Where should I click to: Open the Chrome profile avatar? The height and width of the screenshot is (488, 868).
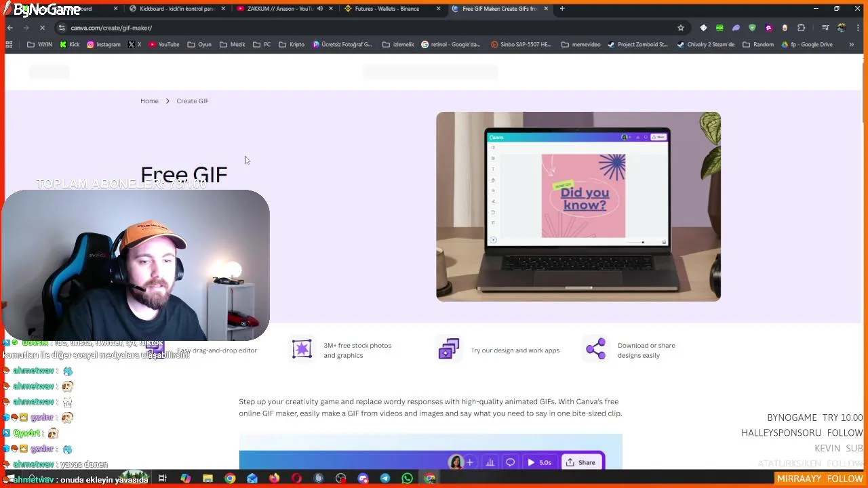click(x=842, y=28)
